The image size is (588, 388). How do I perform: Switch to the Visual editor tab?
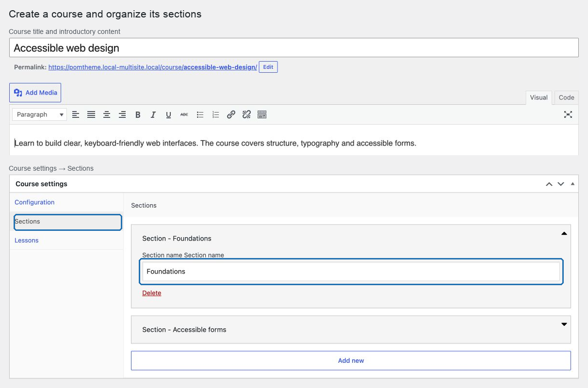(539, 97)
